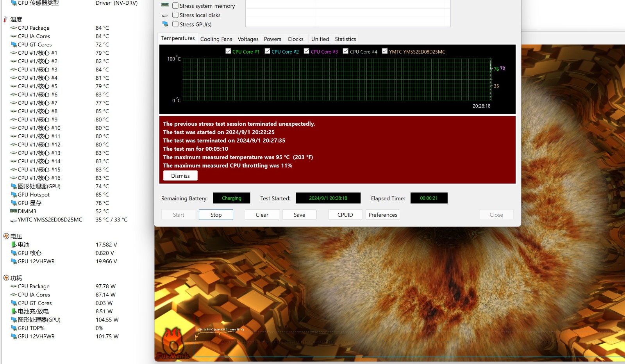This screenshot has height=364, width=625.
Task: Open the Preferences dialog
Action: [x=382, y=215]
